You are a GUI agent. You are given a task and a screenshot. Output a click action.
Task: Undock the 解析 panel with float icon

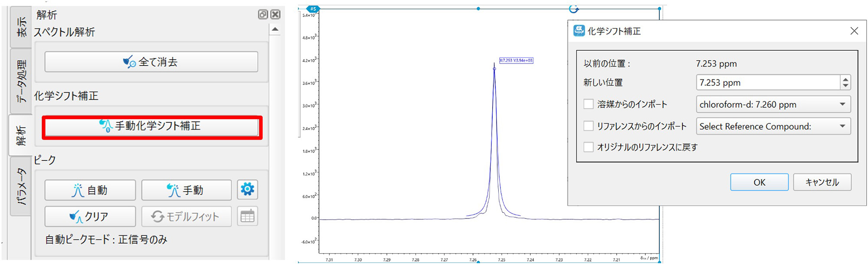coord(263,15)
